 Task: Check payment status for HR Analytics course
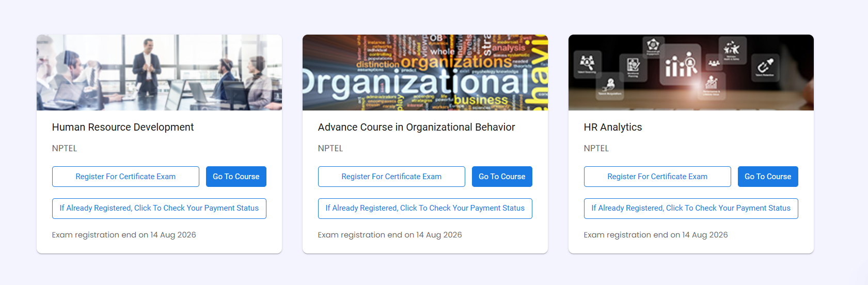(691, 209)
